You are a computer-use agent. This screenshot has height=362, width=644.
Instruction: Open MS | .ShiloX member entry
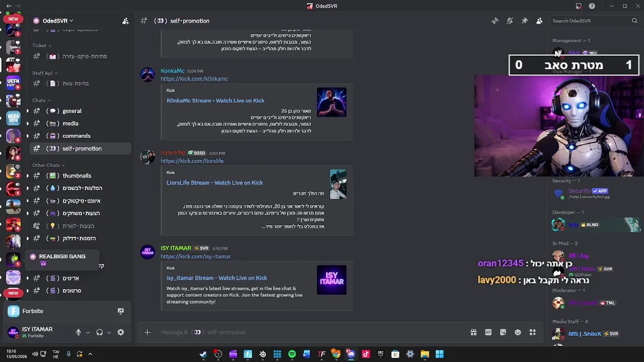click(596, 334)
